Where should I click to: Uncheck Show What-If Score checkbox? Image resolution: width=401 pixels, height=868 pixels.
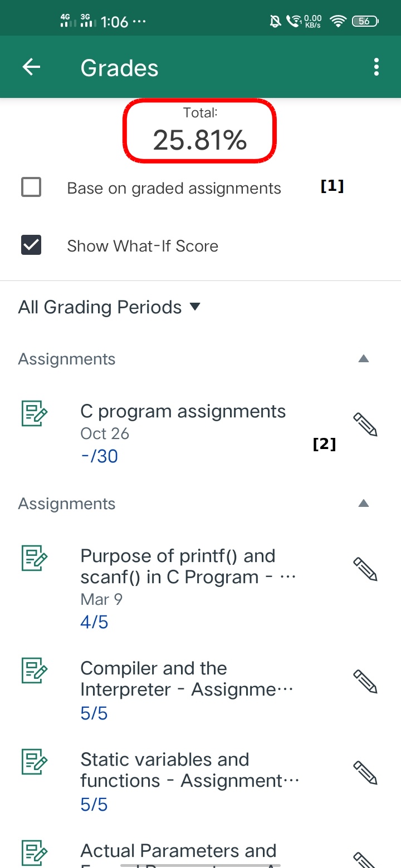pyautogui.click(x=31, y=245)
